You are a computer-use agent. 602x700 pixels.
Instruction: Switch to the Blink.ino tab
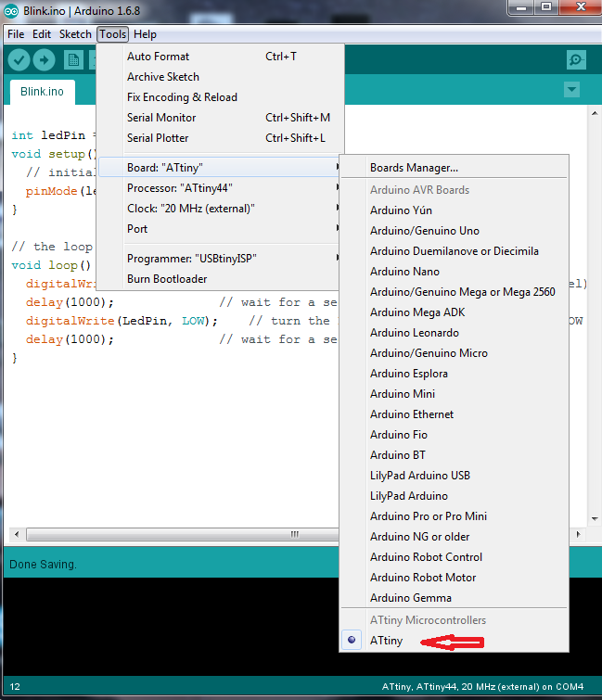42,92
